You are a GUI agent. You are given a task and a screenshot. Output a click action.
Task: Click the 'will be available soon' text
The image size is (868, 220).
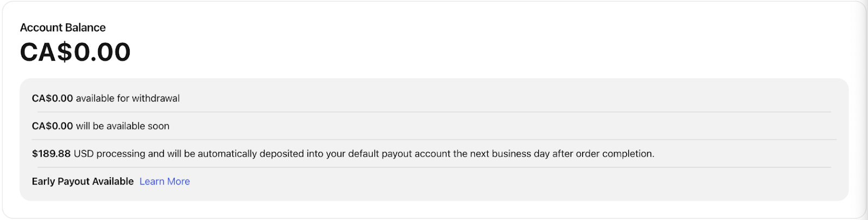[x=123, y=126]
